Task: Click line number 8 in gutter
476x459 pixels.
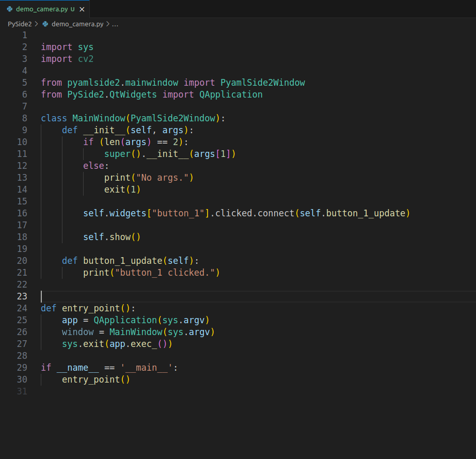Action: [x=25, y=118]
